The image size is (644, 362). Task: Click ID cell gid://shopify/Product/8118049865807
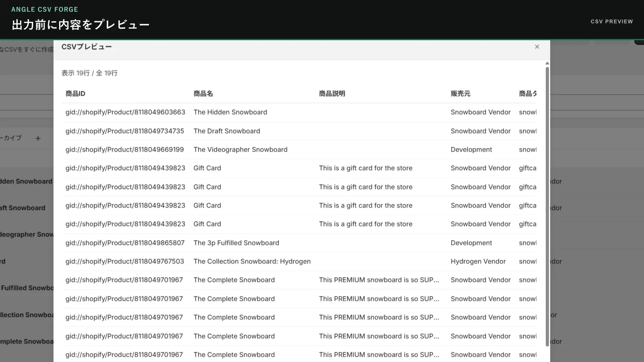point(125,243)
